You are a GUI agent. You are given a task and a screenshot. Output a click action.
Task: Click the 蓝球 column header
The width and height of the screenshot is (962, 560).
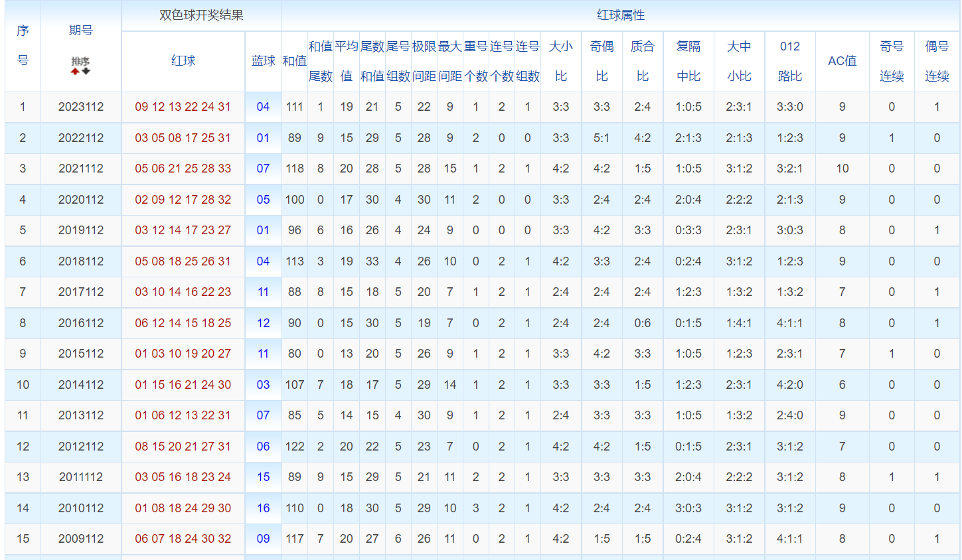264,61
